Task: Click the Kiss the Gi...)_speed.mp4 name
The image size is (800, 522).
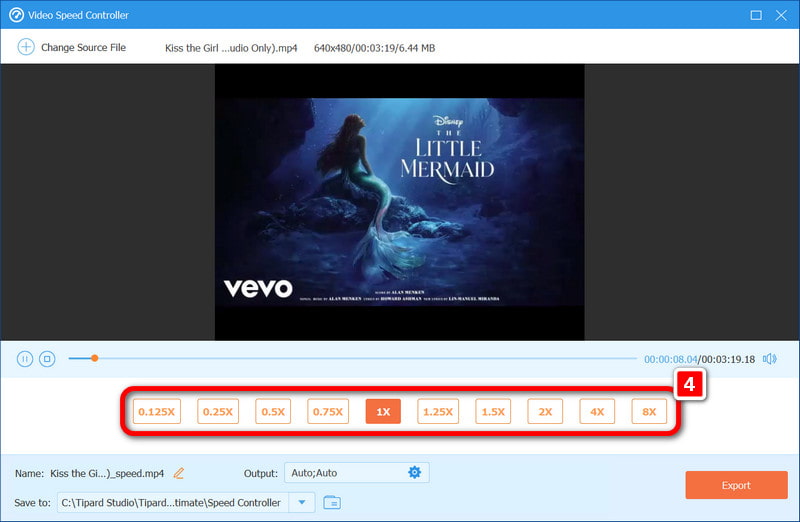Action: point(107,474)
